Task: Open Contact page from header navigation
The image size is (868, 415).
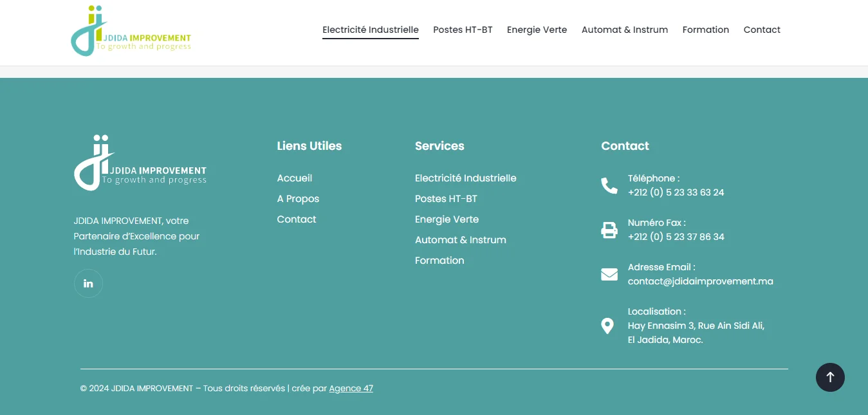Action: [761, 30]
